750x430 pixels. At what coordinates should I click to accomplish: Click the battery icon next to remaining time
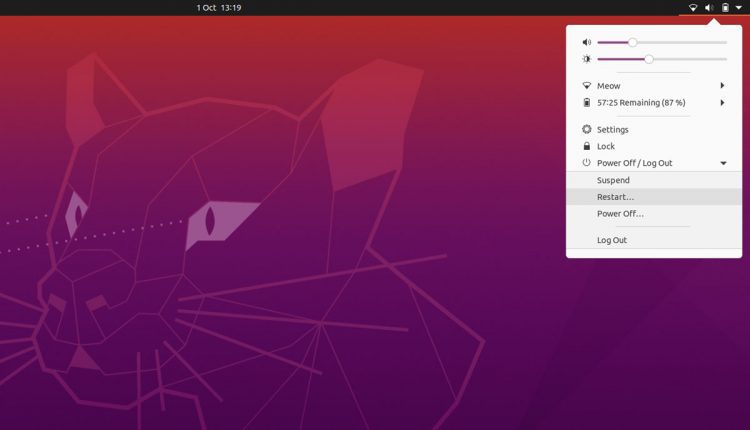pyautogui.click(x=586, y=102)
